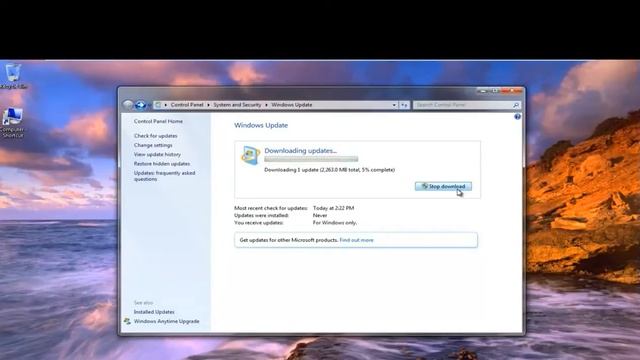640x360 pixels.
Task: Open the address bar history dropdown
Action: tap(394, 105)
